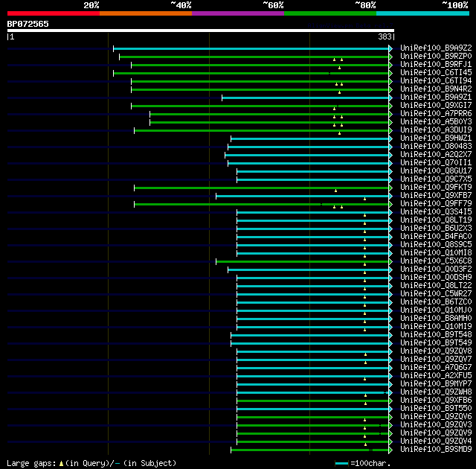Click the end arrowhead of B9A9Z2 row

pyautogui.click(x=390, y=48)
